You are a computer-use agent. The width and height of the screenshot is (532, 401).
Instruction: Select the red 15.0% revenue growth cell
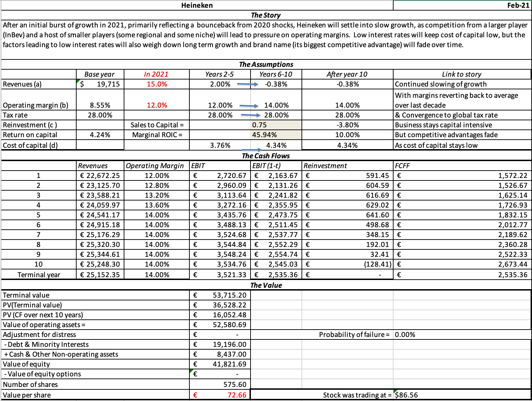(157, 84)
